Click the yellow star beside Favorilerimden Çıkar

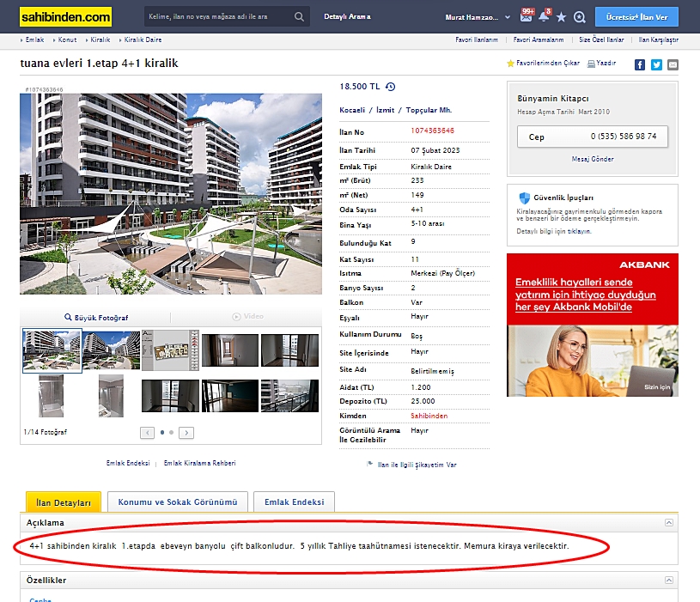[511, 64]
